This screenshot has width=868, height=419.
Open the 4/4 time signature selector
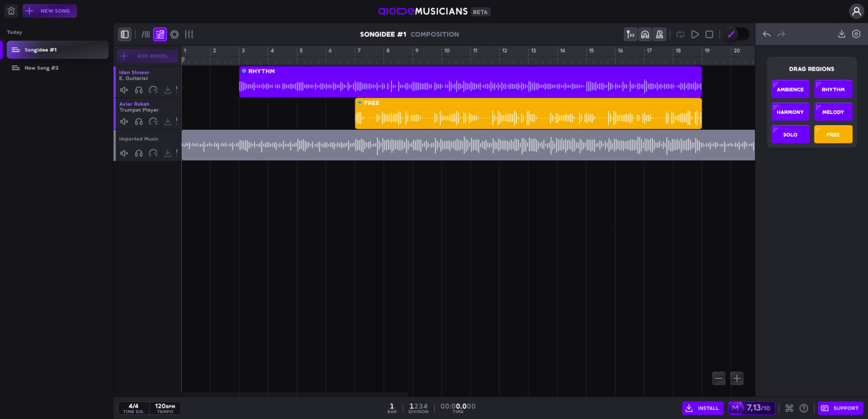click(133, 408)
